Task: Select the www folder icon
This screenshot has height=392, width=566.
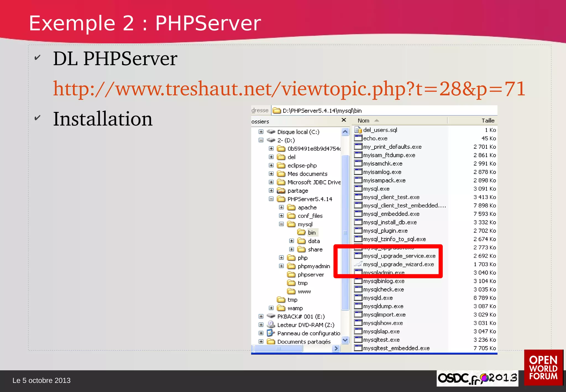Action: (291, 291)
